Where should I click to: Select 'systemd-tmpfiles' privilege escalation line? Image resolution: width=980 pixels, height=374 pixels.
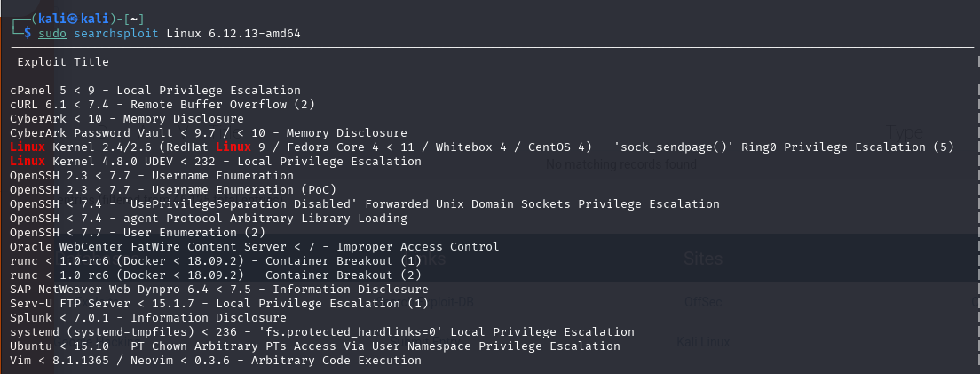pyautogui.click(x=322, y=332)
